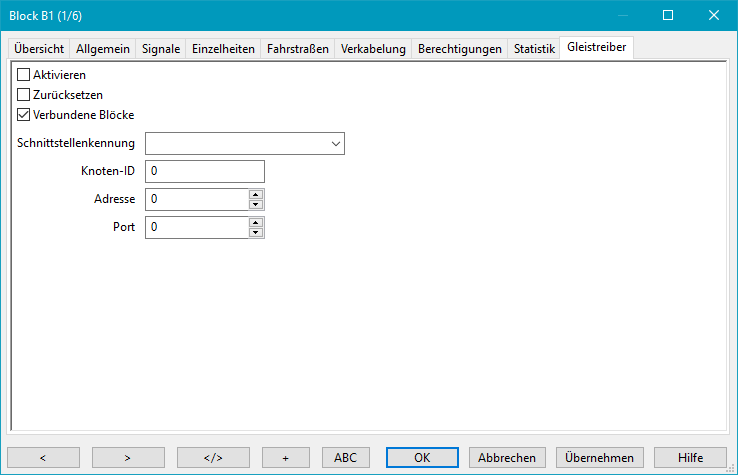Increase the Adresse value with up arrow
The height and width of the screenshot is (475, 738).
(x=256, y=194)
